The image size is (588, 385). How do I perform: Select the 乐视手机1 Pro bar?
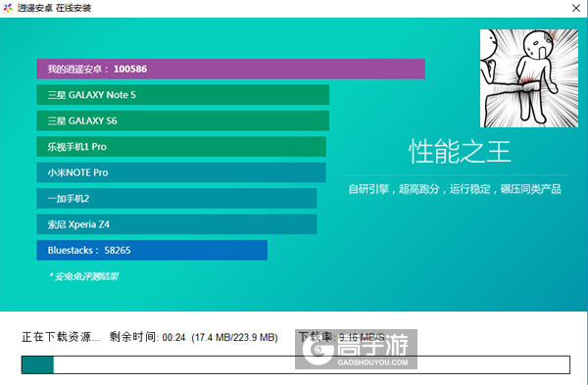pos(181,147)
